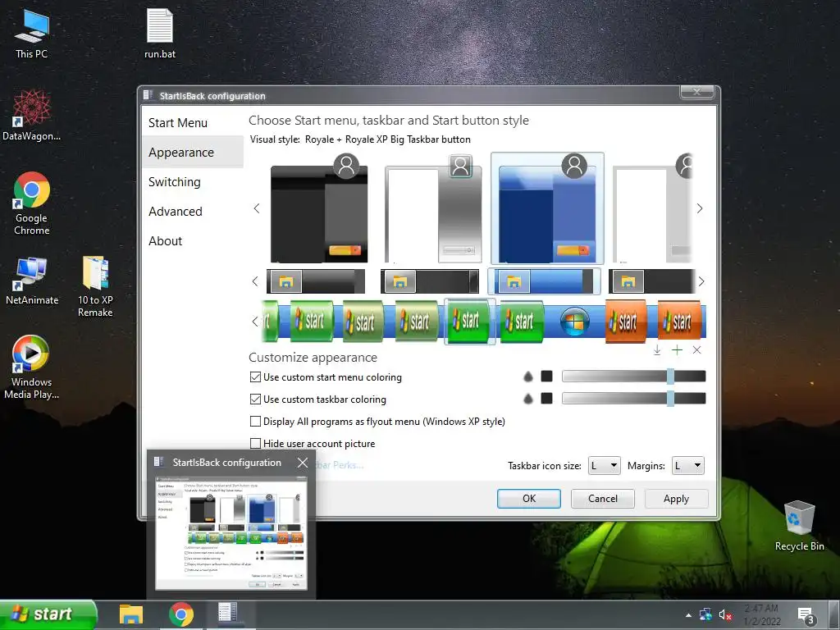Show previous start menu styles with left arrow
Screen dimensions: 840x630
(257, 208)
